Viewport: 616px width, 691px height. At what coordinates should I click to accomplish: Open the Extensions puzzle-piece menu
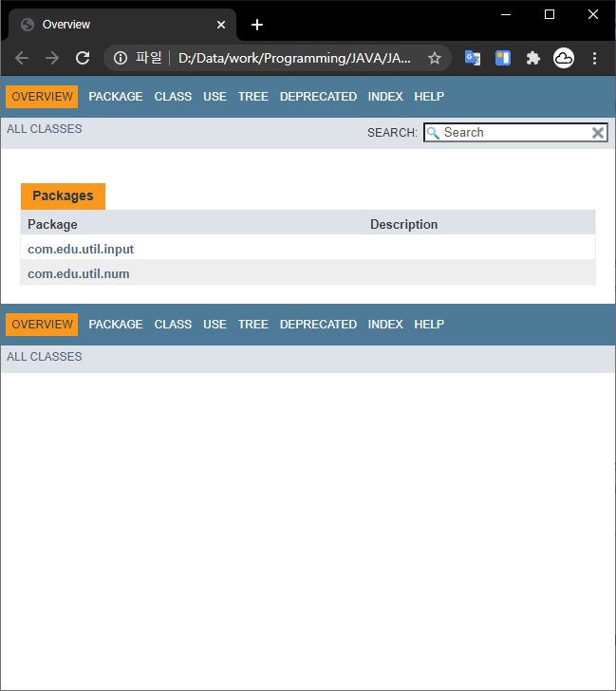pyautogui.click(x=533, y=58)
